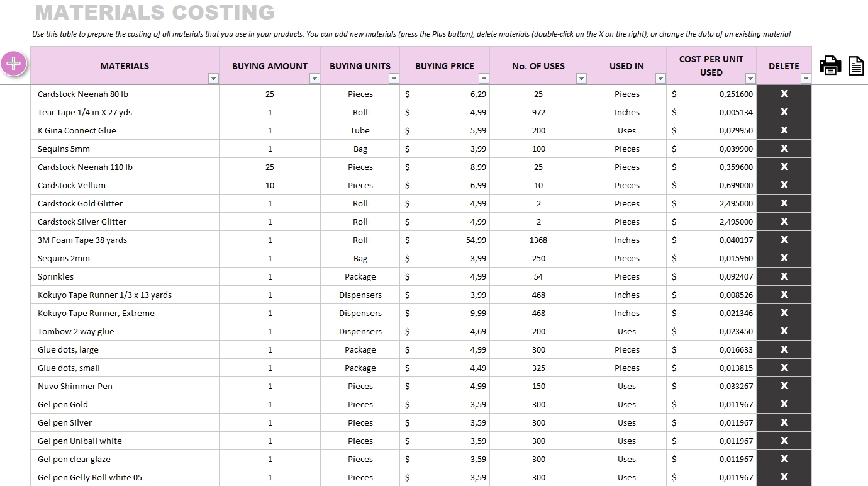Open the USED IN column filter

[x=660, y=78]
